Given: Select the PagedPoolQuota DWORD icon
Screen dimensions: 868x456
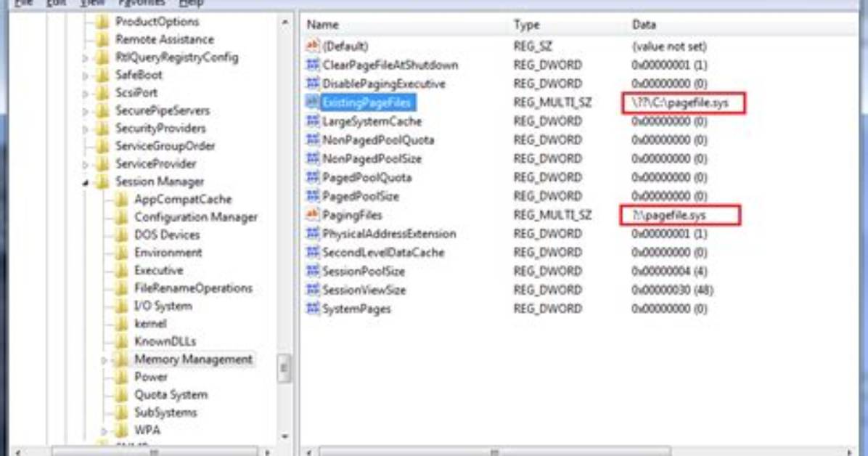Looking at the screenshot, I should tap(313, 177).
